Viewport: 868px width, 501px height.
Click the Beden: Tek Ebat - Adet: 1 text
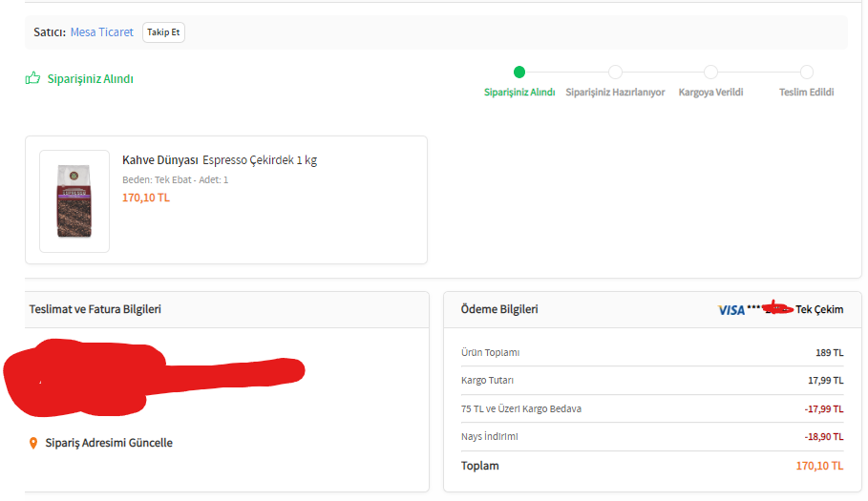coord(175,179)
